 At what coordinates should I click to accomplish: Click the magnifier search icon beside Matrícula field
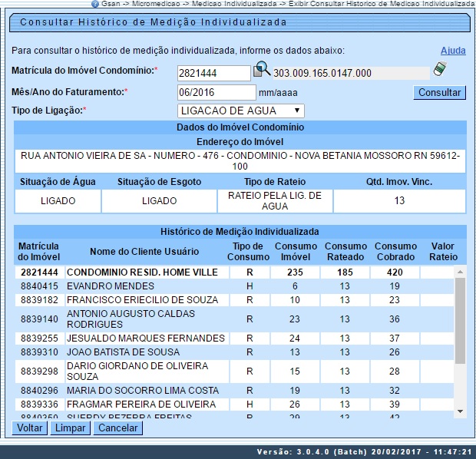tap(262, 70)
